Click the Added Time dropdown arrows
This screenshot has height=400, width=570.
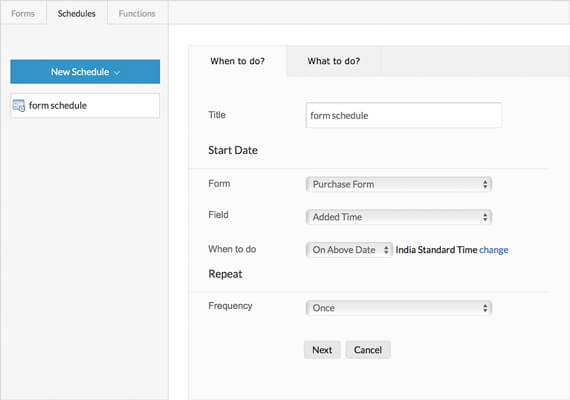click(x=485, y=217)
